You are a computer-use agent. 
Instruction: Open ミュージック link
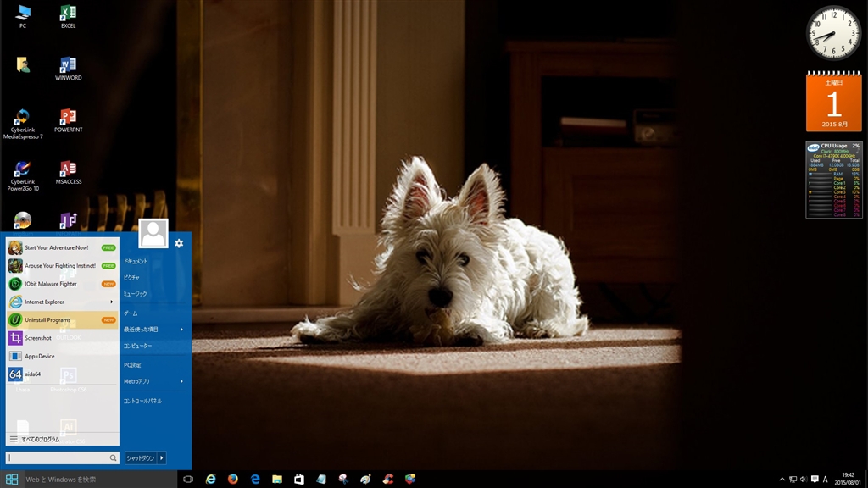[135, 294]
